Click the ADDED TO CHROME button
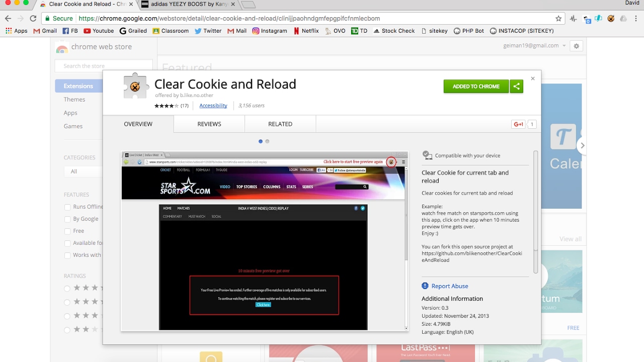The image size is (644, 362). point(476,86)
